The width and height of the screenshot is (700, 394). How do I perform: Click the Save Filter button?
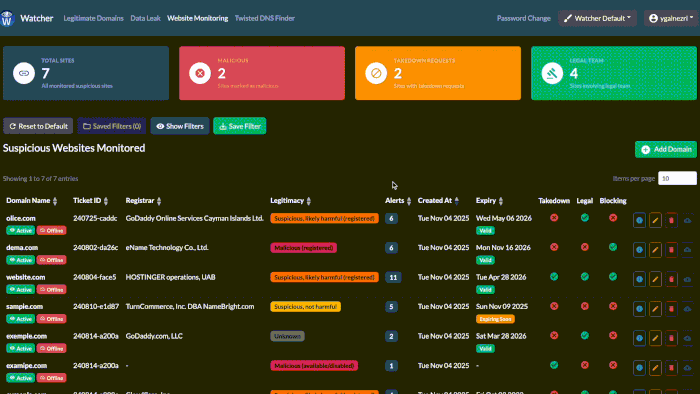240,126
